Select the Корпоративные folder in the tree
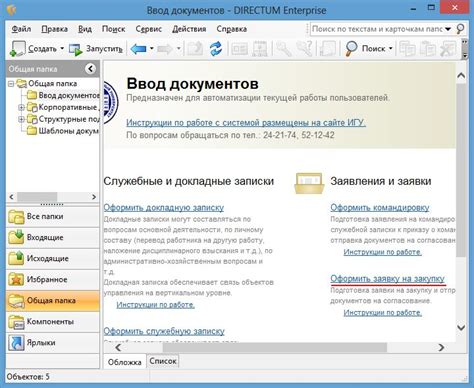The height and width of the screenshot is (388, 474). pos(64,107)
